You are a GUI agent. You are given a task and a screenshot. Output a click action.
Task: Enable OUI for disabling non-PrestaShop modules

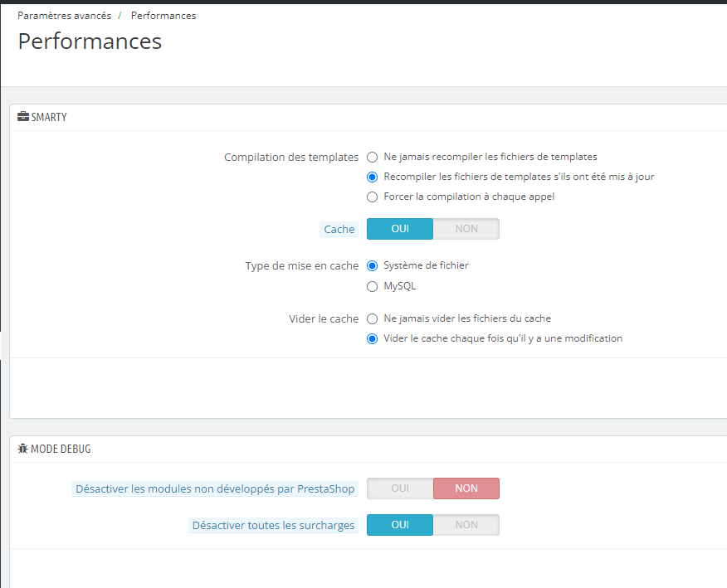tap(400, 488)
